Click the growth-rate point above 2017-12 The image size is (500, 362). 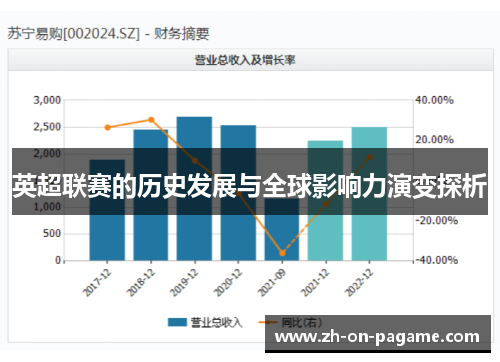pyautogui.click(x=107, y=127)
